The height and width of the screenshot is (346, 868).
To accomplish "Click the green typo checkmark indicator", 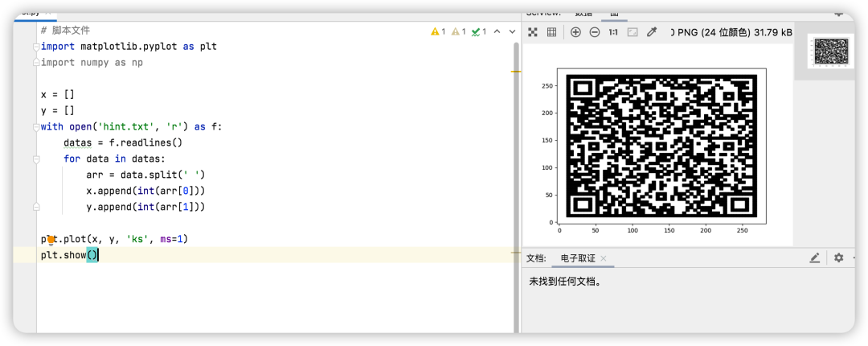I will pos(479,31).
